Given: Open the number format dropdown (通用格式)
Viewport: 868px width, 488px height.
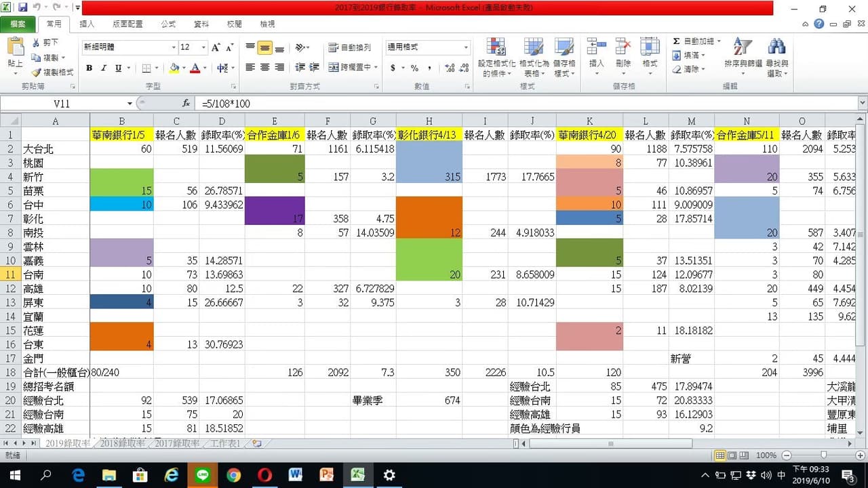Looking at the screenshot, I should click(x=466, y=47).
